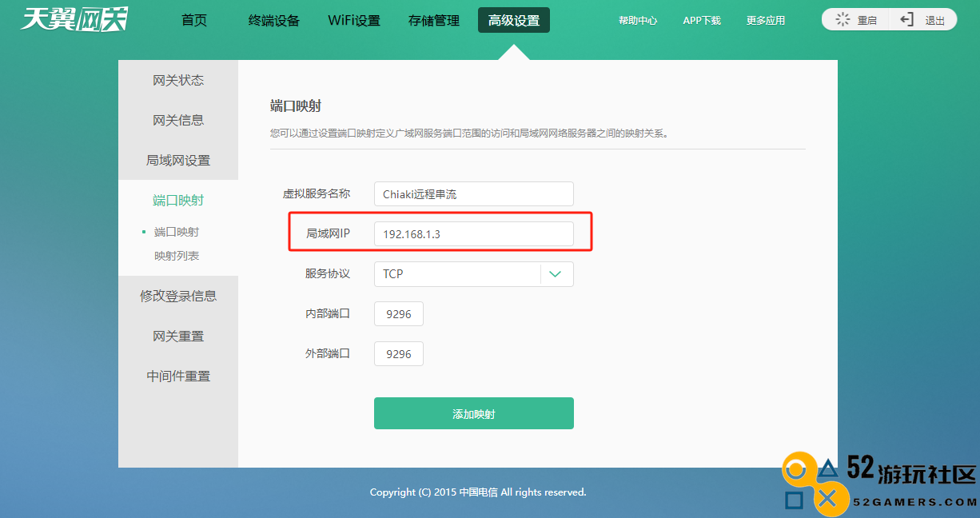Image resolution: width=980 pixels, height=518 pixels.
Task: Open the 更多应用 link
Action: pos(766,21)
